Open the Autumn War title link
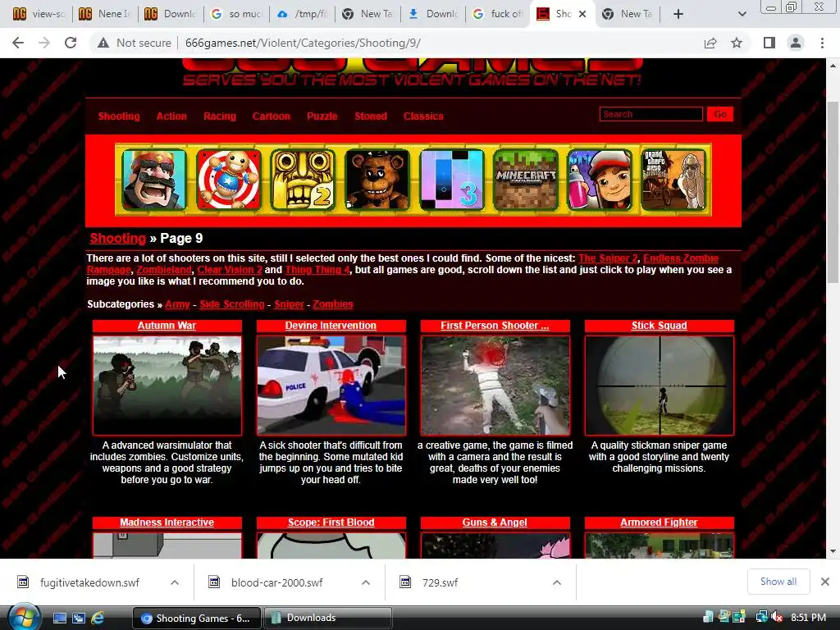Image resolution: width=840 pixels, height=630 pixels. (167, 326)
